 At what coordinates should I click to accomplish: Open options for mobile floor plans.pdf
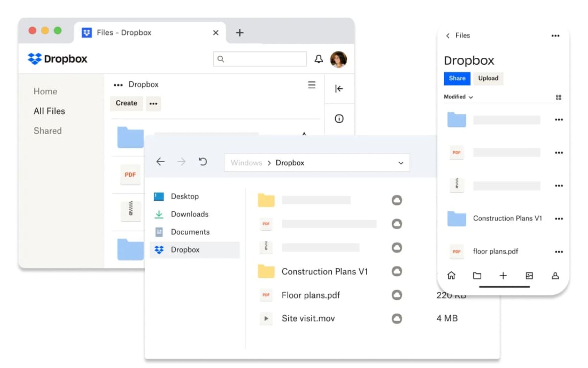(559, 252)
